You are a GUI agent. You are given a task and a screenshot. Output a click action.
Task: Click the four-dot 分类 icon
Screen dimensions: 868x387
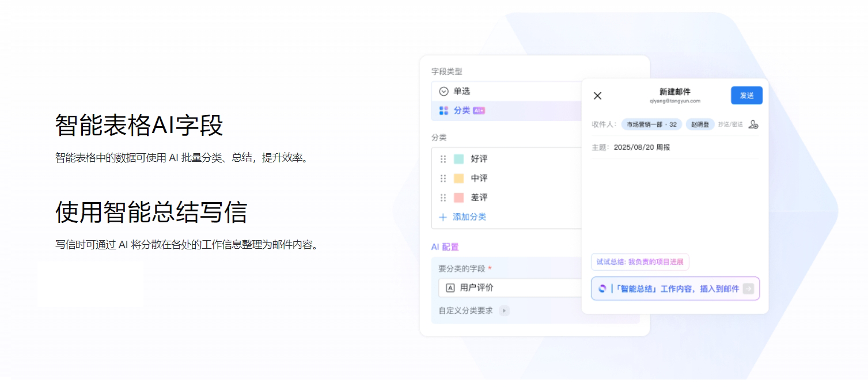444,111
